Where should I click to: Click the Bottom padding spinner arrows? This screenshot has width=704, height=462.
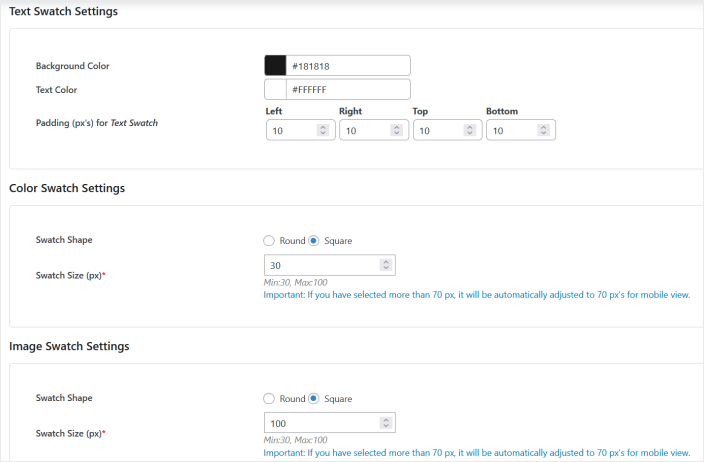[544, 130]
